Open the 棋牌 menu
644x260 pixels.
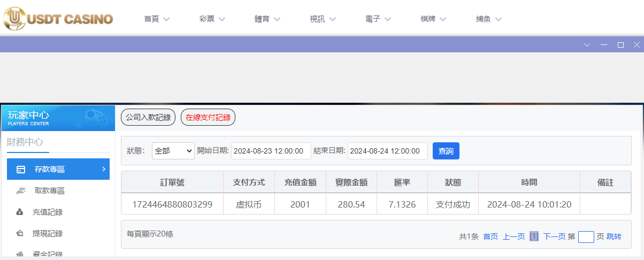tap(434, 19)
